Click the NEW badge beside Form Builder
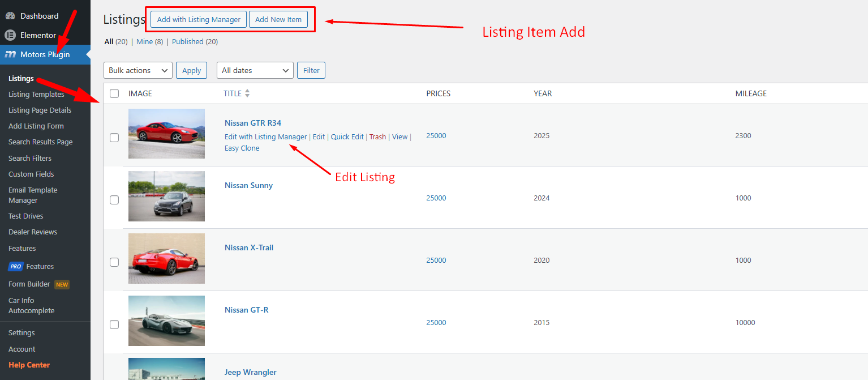 pyautogui.click(x=62, y=284)
